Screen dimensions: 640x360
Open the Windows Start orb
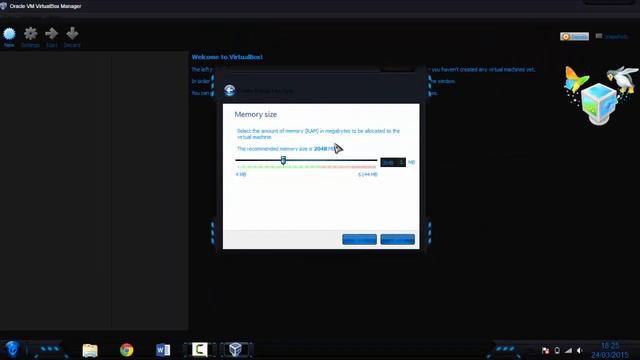12,349
